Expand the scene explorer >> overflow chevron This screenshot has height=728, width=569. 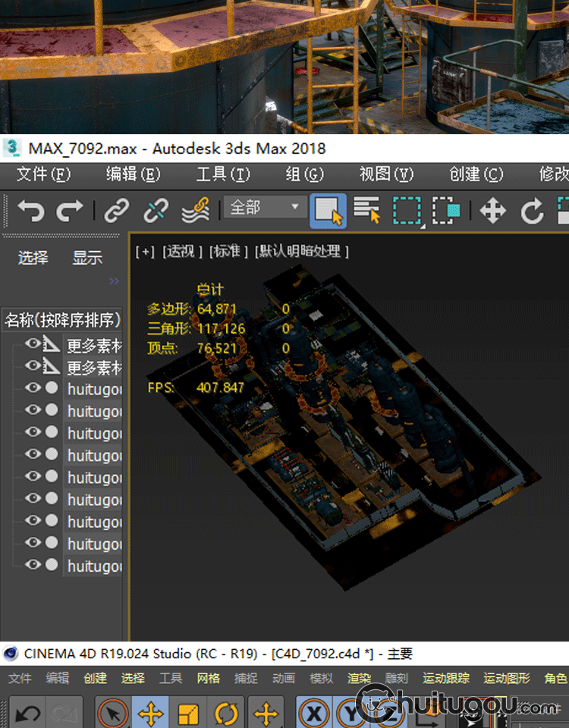114,281
